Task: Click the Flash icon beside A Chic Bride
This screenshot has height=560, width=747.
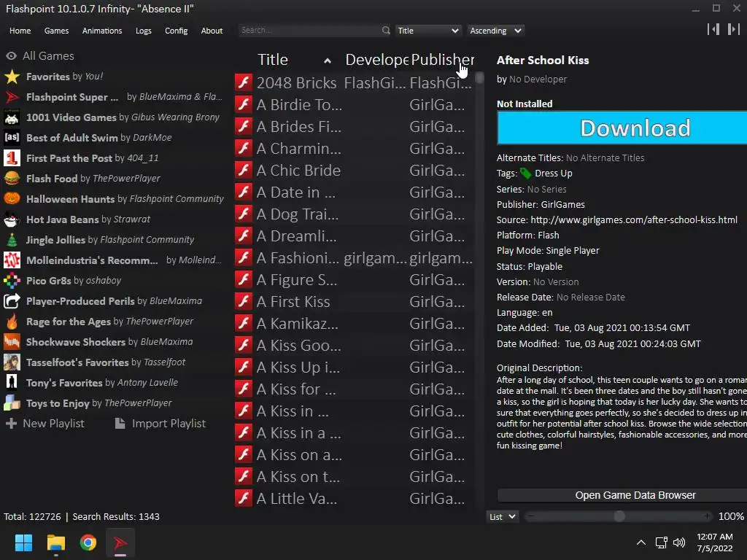Action: (244, 170)
